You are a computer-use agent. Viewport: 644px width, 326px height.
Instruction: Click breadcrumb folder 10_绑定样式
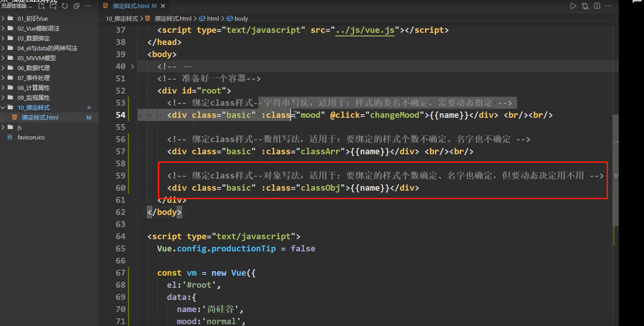[x=122, y=18]
